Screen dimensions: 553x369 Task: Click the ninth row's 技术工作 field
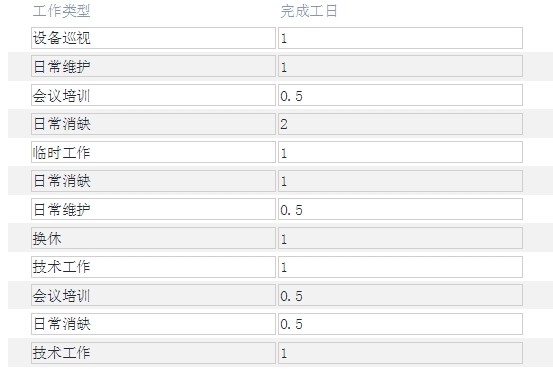pyautogui.click(x=153, y=267)
